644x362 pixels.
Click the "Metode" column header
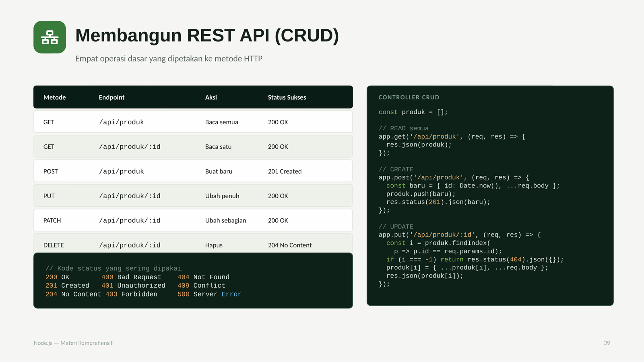coord(54,97)
